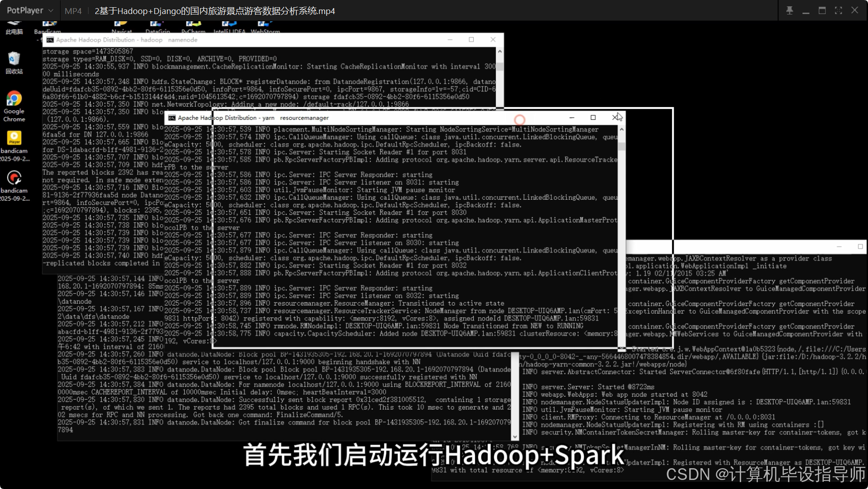Toggle PotPlayer always-on-top pin

789,10
